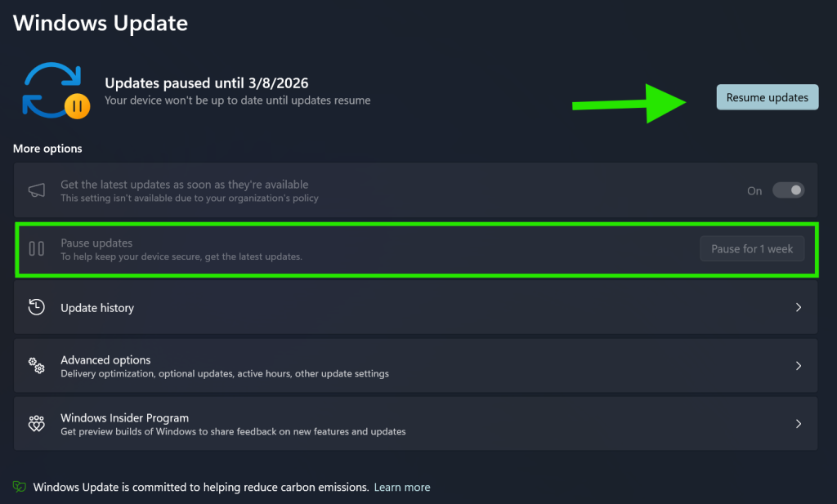
Task: Click the Pause updates row label
Action: 96,243
